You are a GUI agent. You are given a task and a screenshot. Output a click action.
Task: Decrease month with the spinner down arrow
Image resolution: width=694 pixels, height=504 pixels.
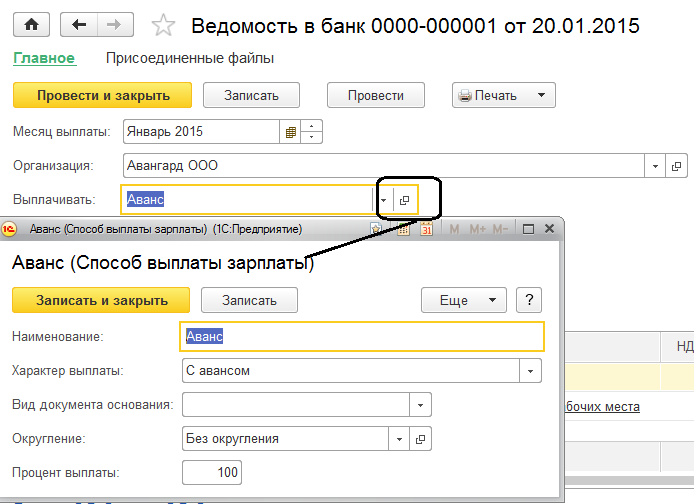tap(312, 138)
